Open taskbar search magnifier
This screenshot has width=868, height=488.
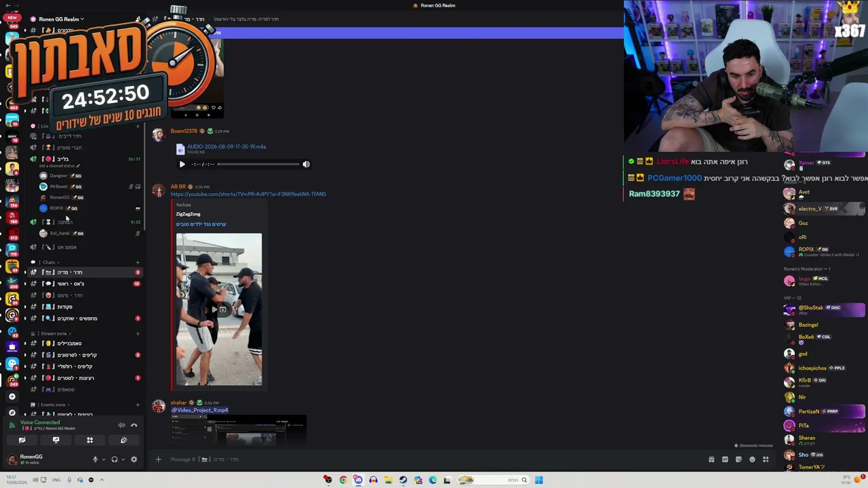(x=524, y=480)
